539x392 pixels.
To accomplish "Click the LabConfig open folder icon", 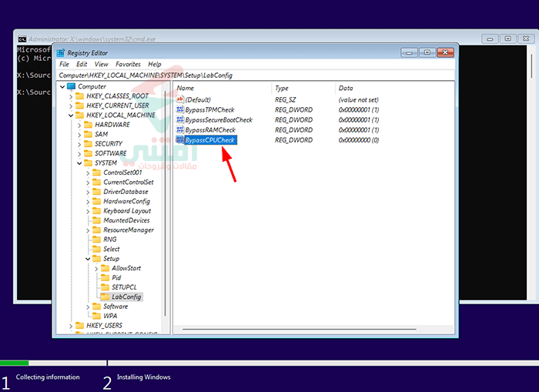I will click(x=105, y=297).
